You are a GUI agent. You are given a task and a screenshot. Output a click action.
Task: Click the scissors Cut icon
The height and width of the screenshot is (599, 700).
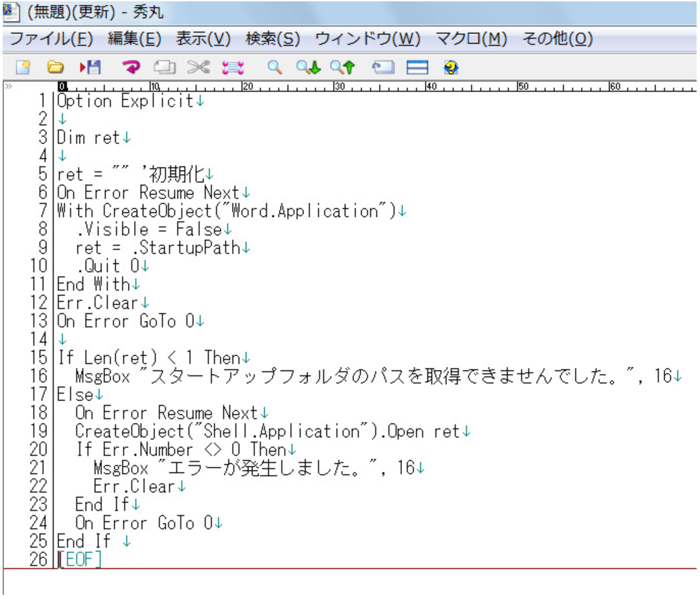click(198, 67)
